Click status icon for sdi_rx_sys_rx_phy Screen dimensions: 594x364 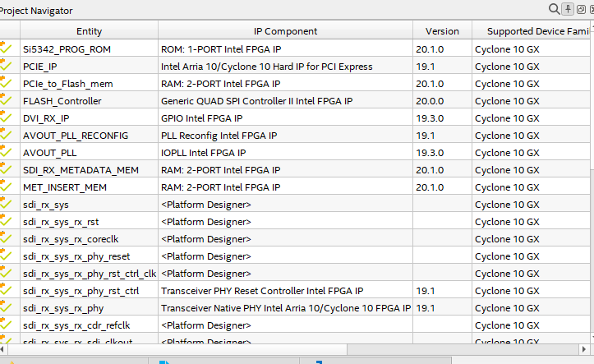tap(7, 308)
